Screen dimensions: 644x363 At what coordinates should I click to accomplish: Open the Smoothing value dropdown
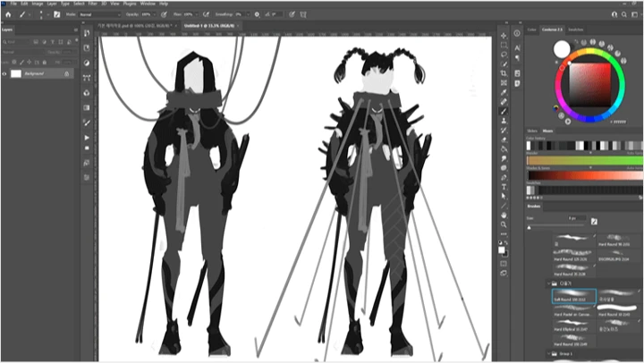coord(248,14)
